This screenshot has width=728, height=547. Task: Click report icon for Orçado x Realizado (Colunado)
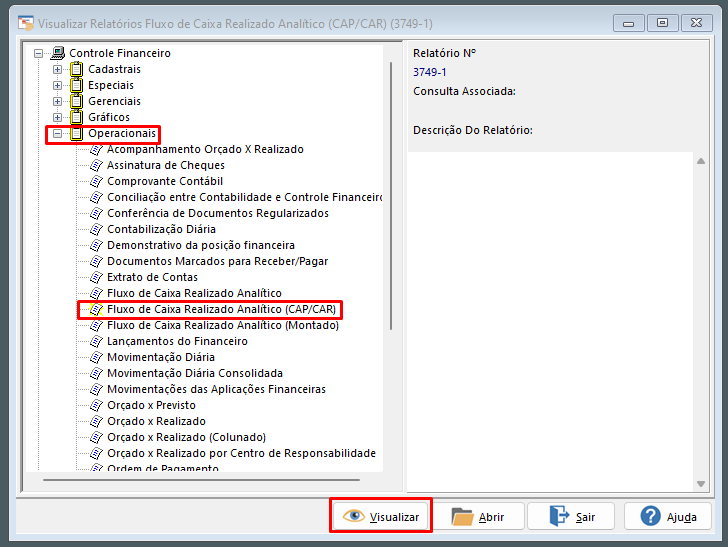pyautogui.click(x=96, y=438)
